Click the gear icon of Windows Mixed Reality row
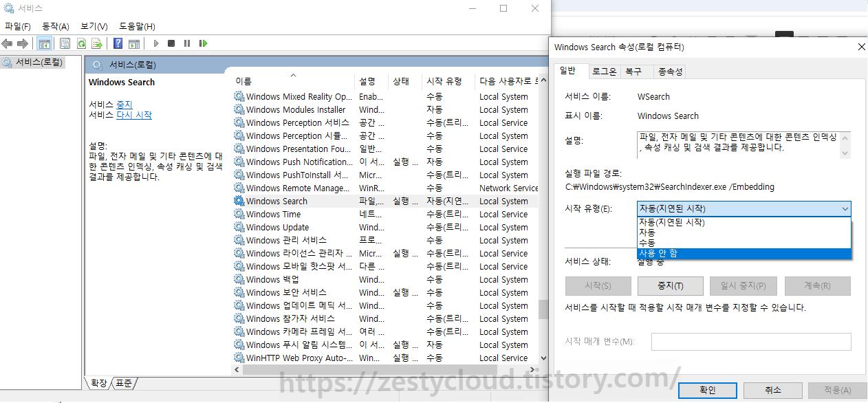Image resolution: width=868 pixels, height=403 pixels. 239,96
